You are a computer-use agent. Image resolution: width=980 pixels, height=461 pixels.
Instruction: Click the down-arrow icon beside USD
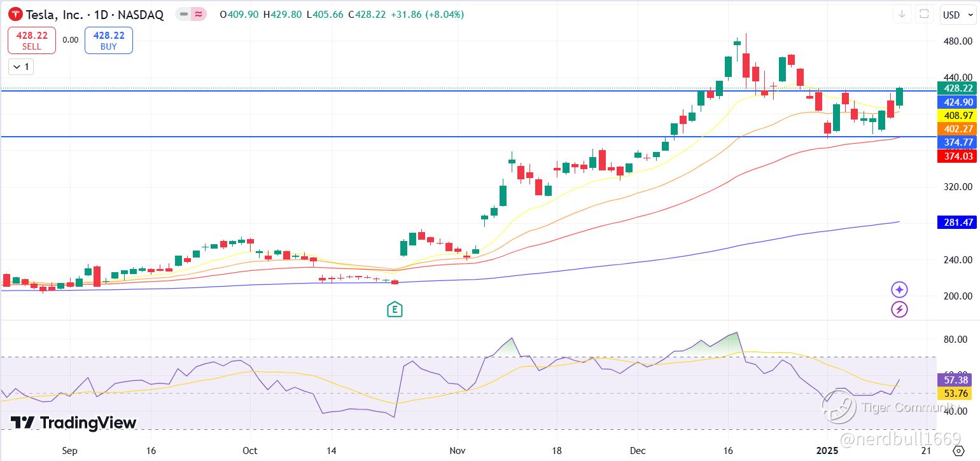pos(902,14)
